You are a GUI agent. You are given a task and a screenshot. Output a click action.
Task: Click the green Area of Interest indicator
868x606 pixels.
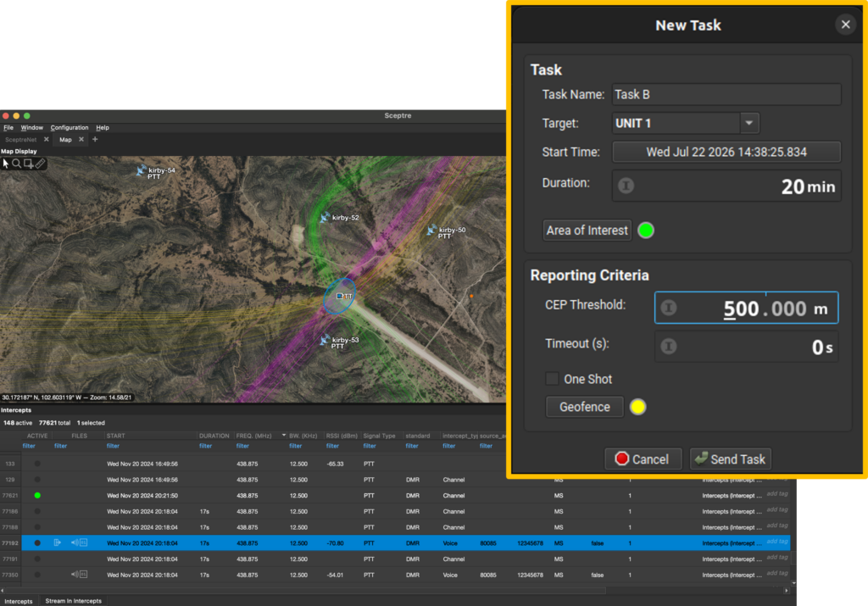(645, 231)
